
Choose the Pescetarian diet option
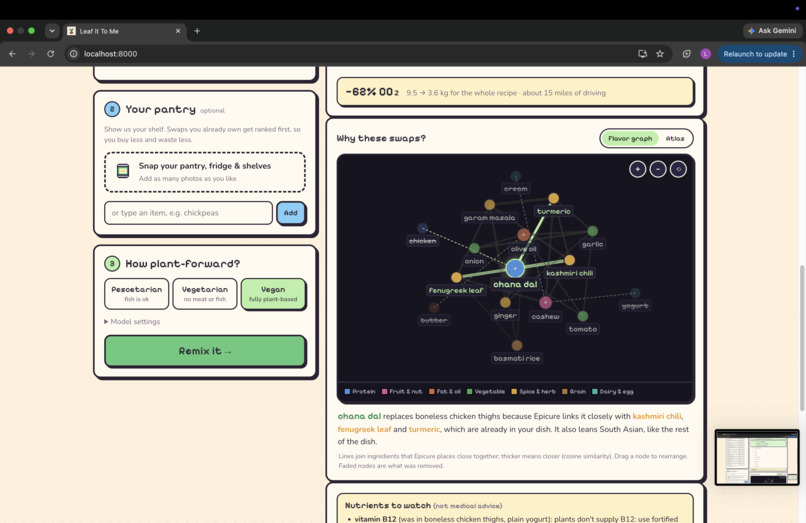[x=136, y=294]
